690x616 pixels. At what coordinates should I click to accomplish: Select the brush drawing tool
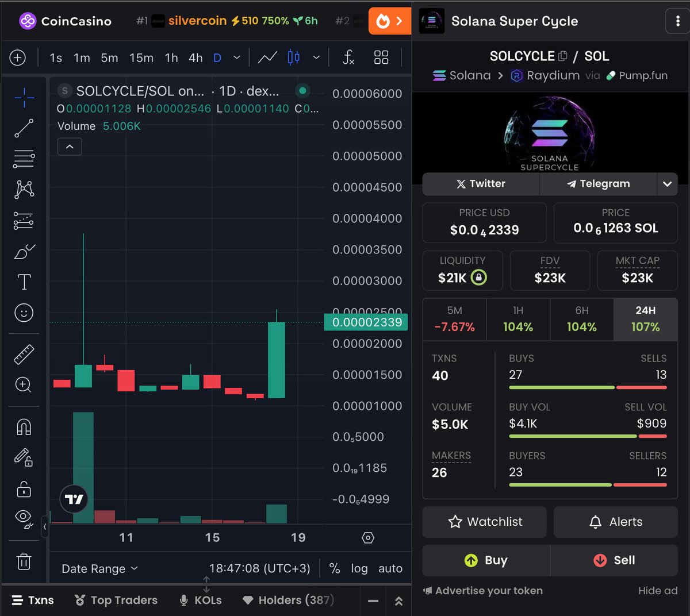[24, 252]
